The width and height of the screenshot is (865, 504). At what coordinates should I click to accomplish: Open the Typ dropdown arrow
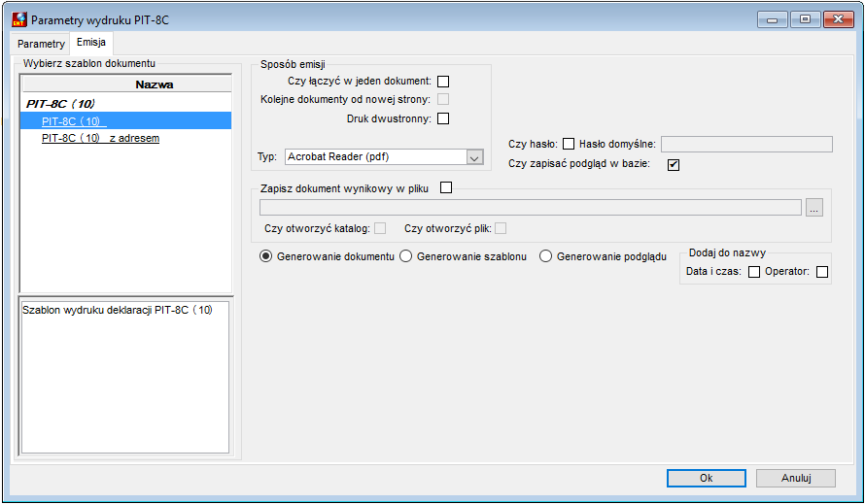tap(474, 157)
